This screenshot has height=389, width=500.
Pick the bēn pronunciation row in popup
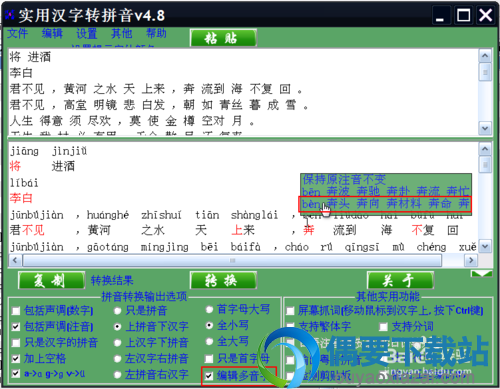pyautogui.click(x=386, y=191)
